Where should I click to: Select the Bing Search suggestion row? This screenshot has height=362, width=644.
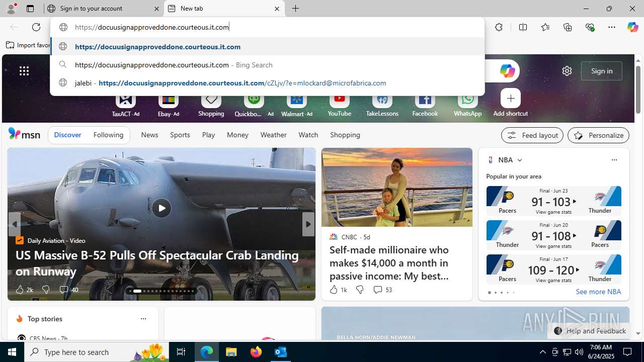267,65
